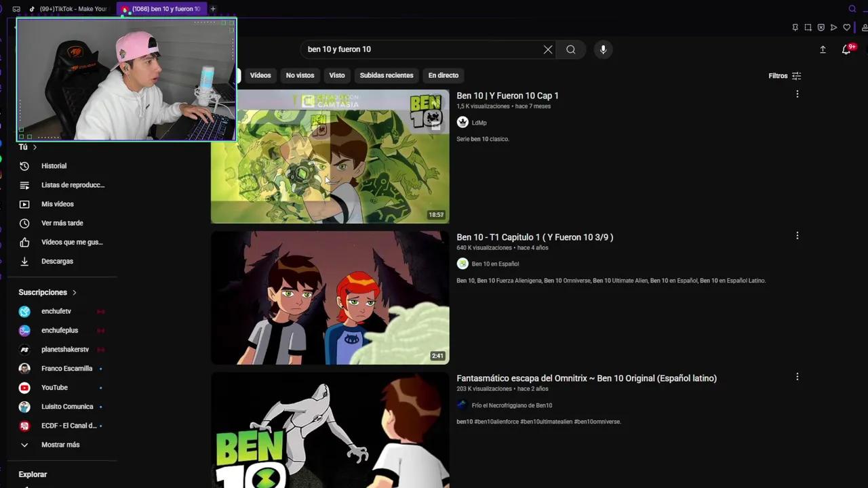Toggle the En directo filter chip

tap(443, 75)
